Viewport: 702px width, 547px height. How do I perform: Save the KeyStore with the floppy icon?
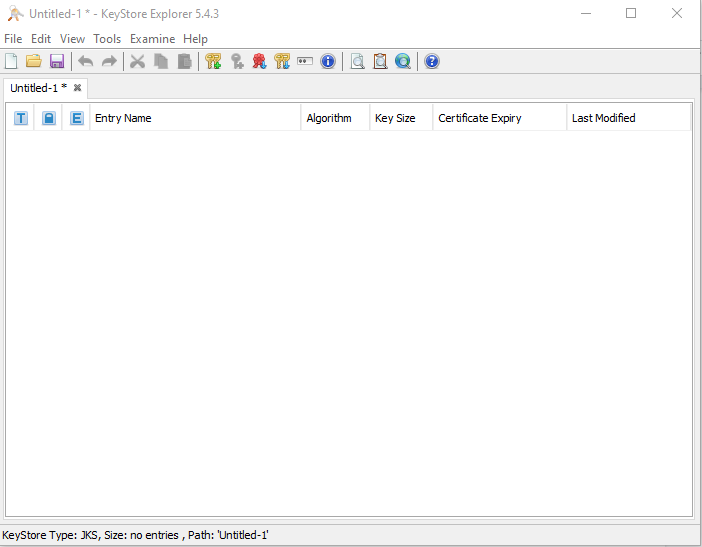tap(57, 61)
